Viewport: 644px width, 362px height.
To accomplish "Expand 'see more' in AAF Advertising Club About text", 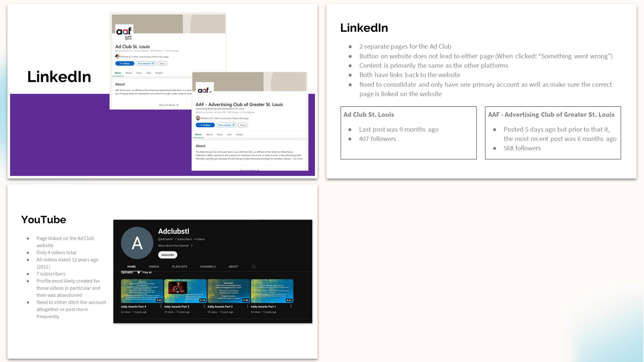I will tap(298, 159).
